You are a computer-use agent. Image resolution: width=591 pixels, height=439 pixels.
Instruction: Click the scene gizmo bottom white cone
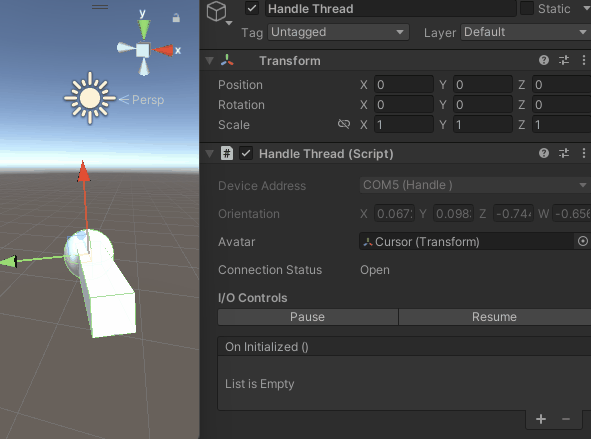pos(144,66)
